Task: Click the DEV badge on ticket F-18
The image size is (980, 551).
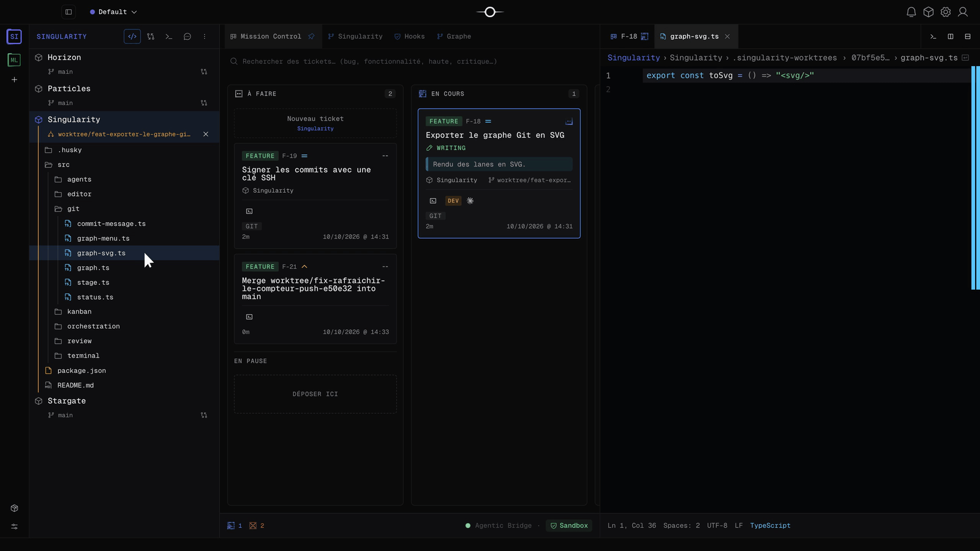Action: 453,201
